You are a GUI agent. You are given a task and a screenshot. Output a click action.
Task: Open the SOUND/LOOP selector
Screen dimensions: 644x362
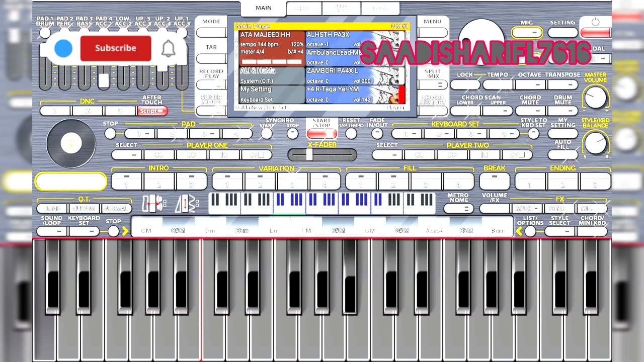[x=52, y=231]
